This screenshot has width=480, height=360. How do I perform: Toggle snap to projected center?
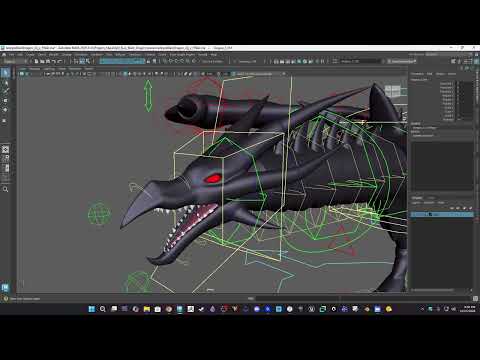[182, 61]
